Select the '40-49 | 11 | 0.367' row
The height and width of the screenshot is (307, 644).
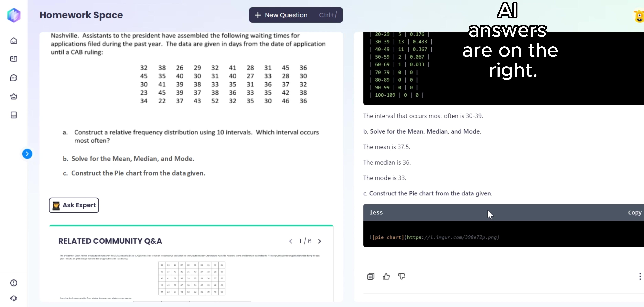(x=401, y=49)
